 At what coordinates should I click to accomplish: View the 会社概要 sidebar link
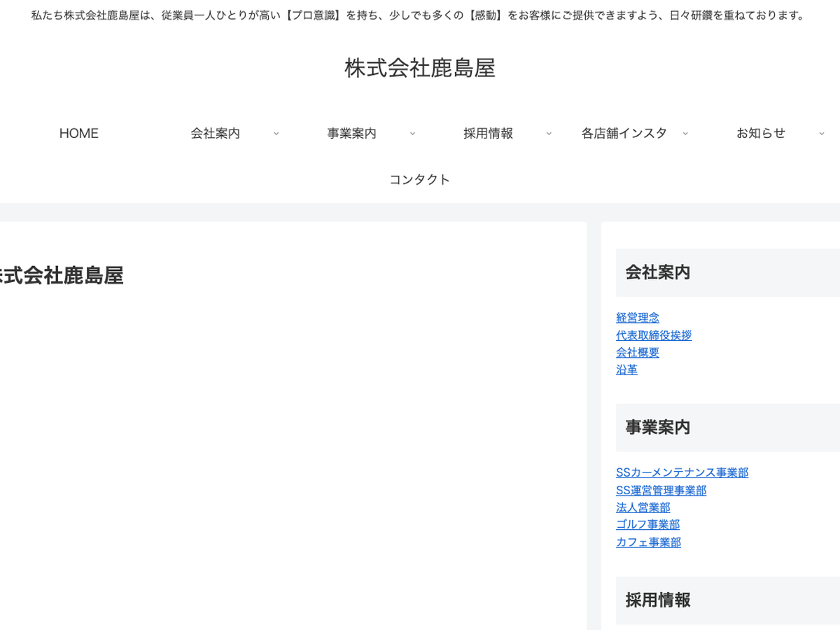[x=637, y=352]
